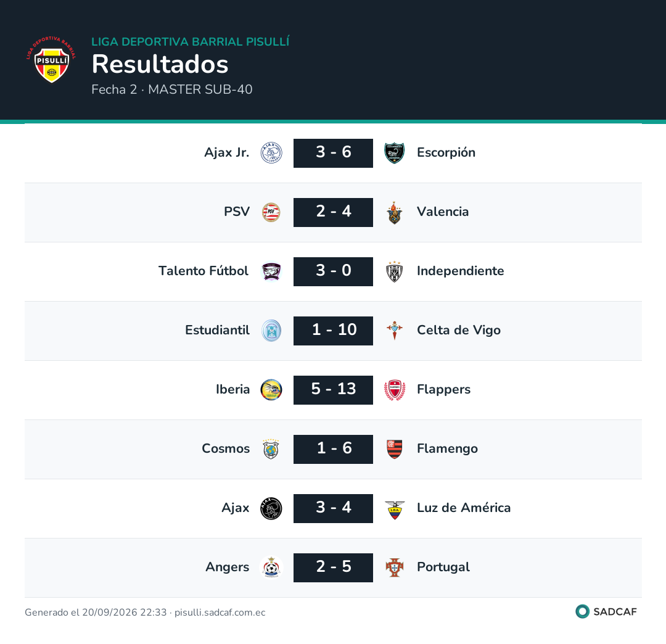
Task: Select the Ajax Jr. team crest
Action: [x=271, y=153]
